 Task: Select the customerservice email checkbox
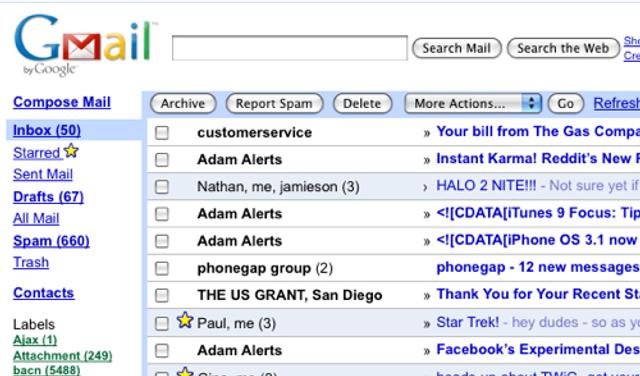coord(162,133)
